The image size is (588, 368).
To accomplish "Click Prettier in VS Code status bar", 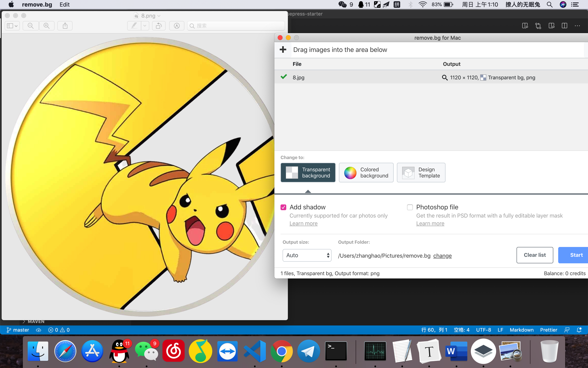I will pyautogui.click(x=549, y=330).
